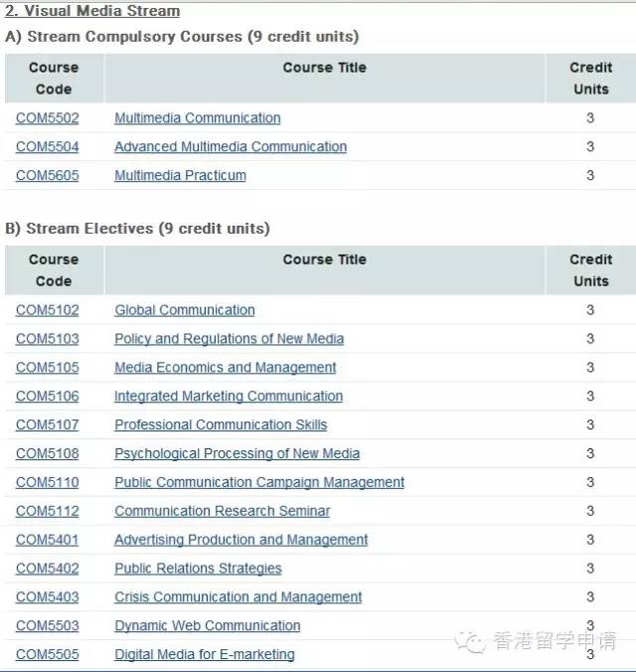Image resolution: width=636 pixels, height=672 pixels.
Task: Open Advertising Production and Management course
Action: [x=240, y=540]
